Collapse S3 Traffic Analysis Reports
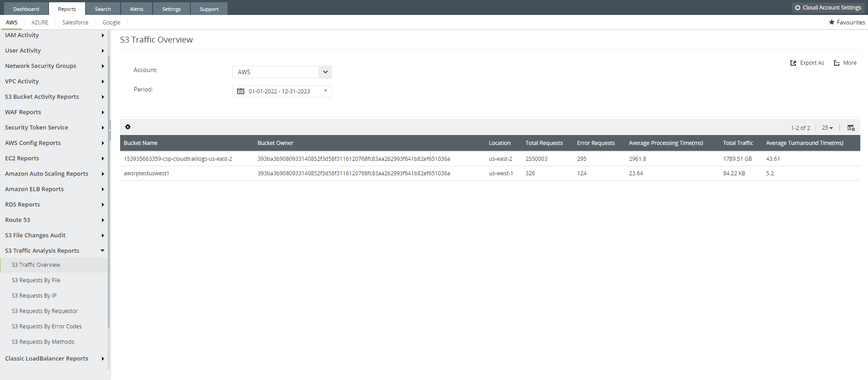The width and height of the screenshot is (868, 380). pos(102,250)
